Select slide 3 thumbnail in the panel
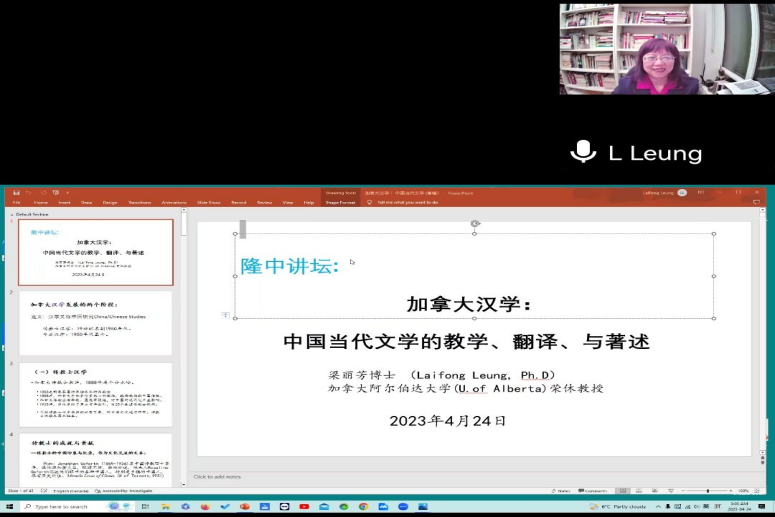Screen dimensions: 775x517 [95, 394]
